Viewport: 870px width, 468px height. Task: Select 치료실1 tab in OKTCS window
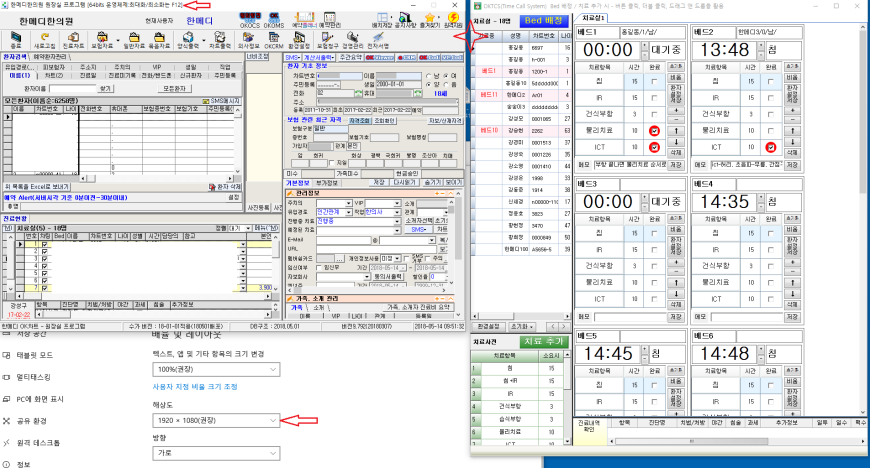(x=593, y=18)
